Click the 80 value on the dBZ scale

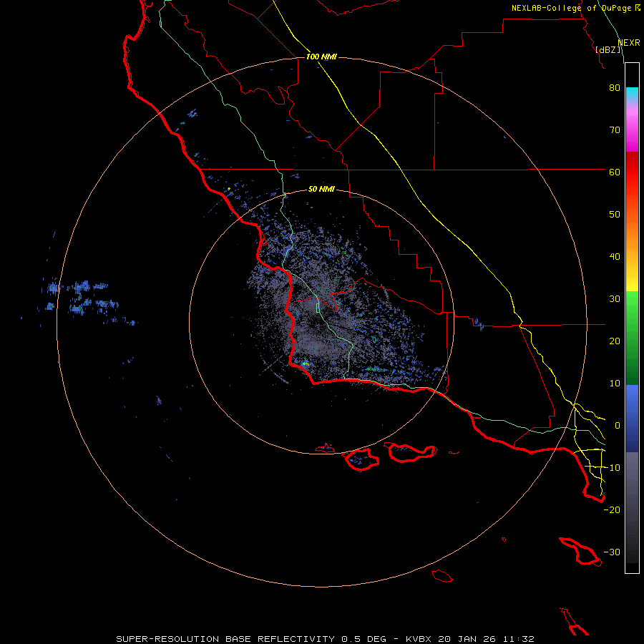tap(615, 88)
